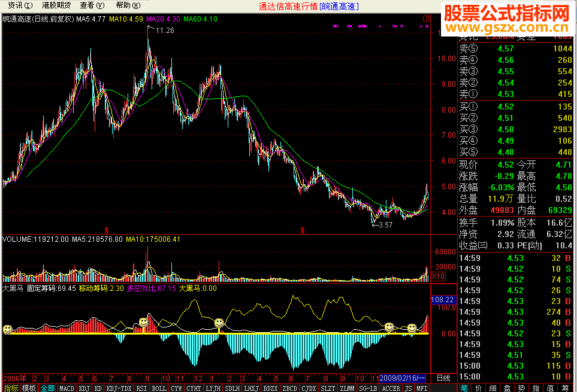
Task: Select the 全部 indicator tab
Action: point(47,388)
